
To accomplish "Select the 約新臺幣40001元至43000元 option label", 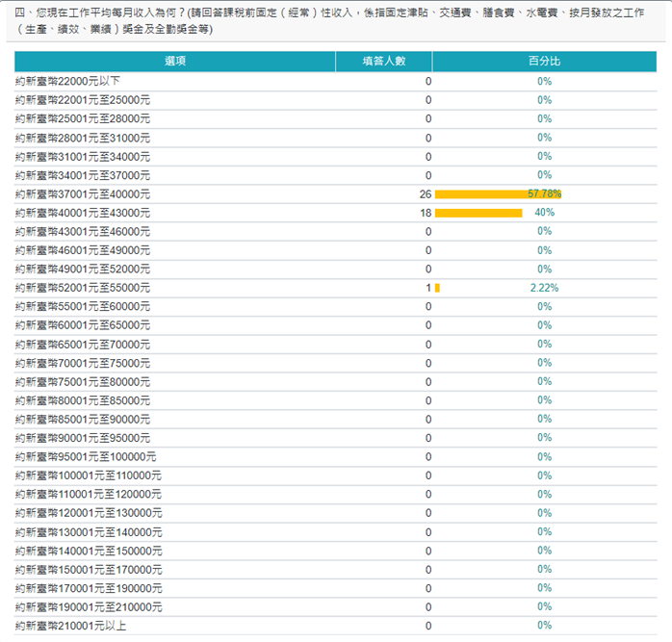I will tap(83, 213).
